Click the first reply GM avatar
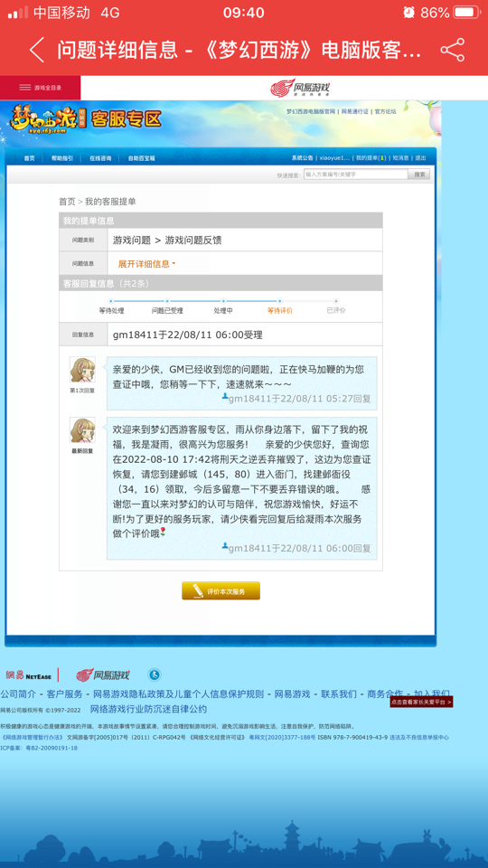The width and height of the screenshot is (488, 868). coord(82,370)
